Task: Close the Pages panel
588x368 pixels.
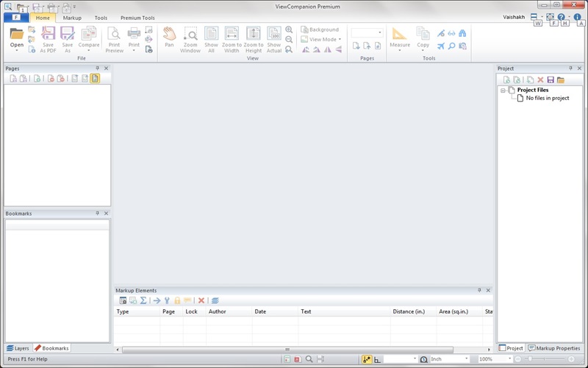Action: coord(106,68)
